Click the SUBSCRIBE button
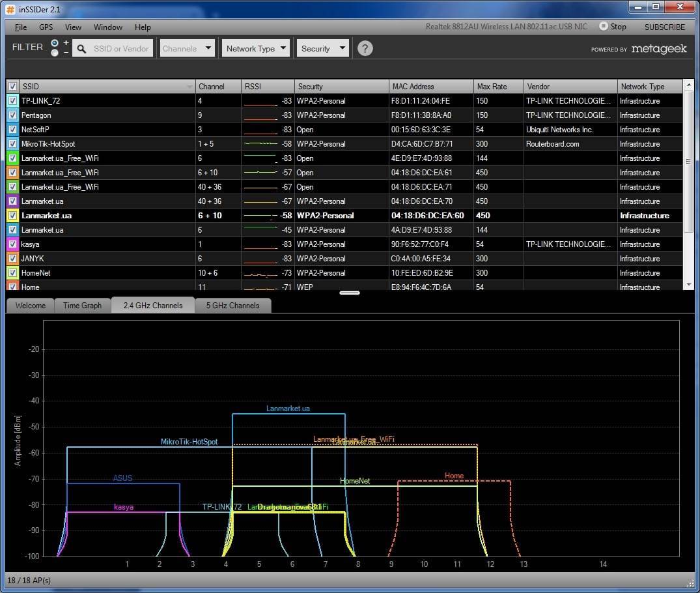This screenshot has width=700, height=593. (x=664, y=27)
